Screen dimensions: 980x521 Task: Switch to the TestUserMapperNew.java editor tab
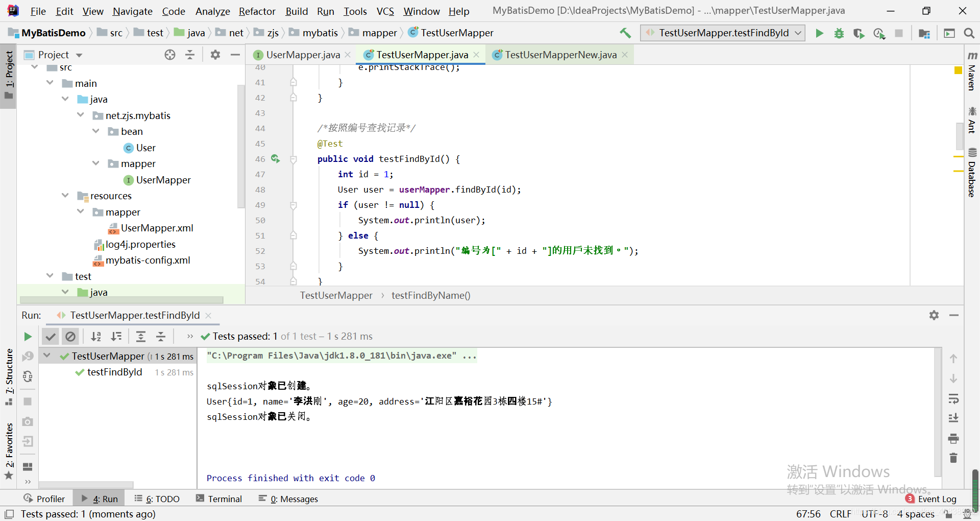[560, 55]
